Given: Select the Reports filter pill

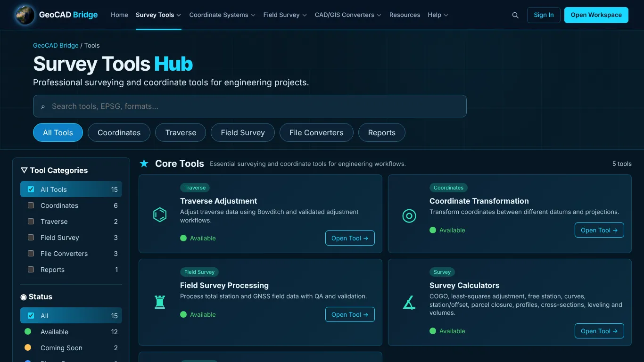Looking at the screenshot, I should click(382, 132).
